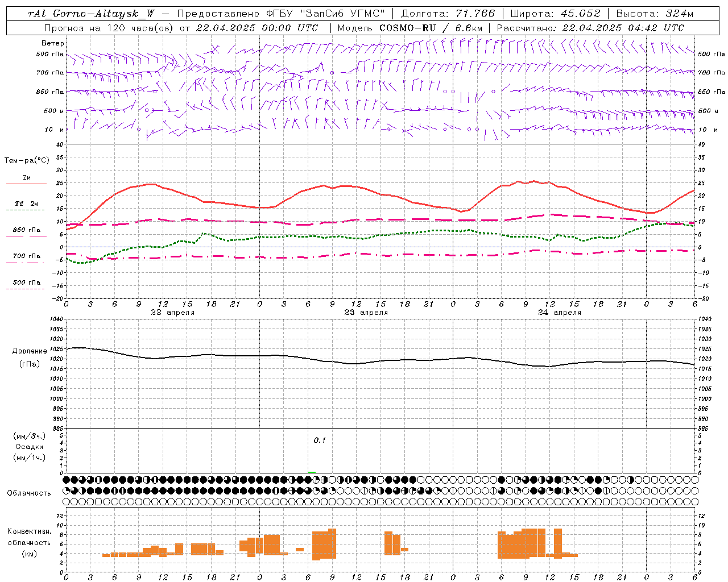Select the Высота: 324м field
The height and width of the screenshot is (582, 728).
[655, 14]
